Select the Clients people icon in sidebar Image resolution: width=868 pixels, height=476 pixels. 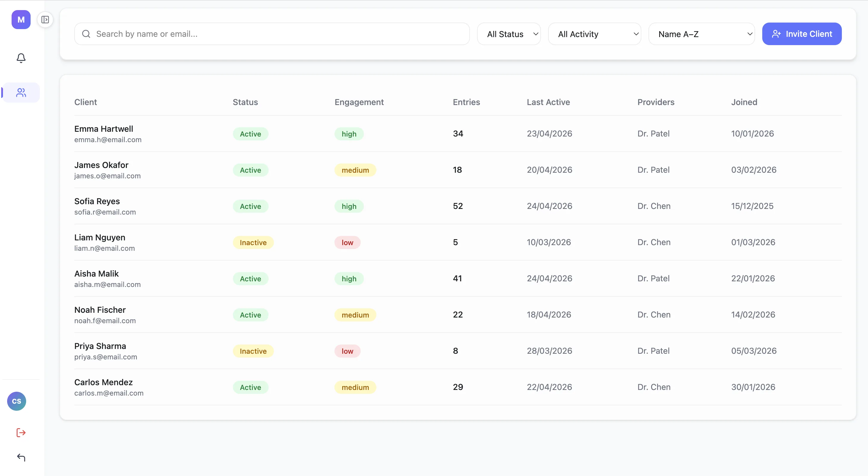(21, 93)
